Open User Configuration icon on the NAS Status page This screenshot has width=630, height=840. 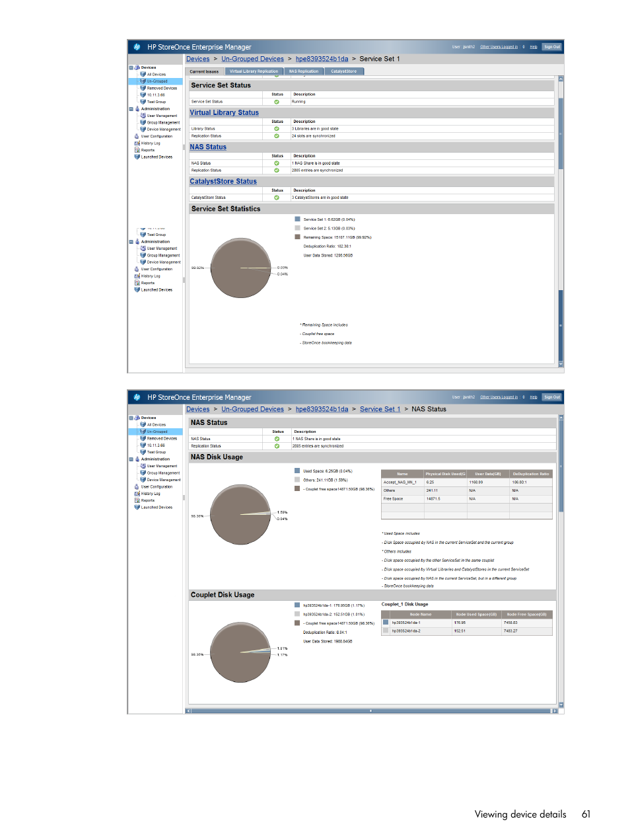click(137, 486)
